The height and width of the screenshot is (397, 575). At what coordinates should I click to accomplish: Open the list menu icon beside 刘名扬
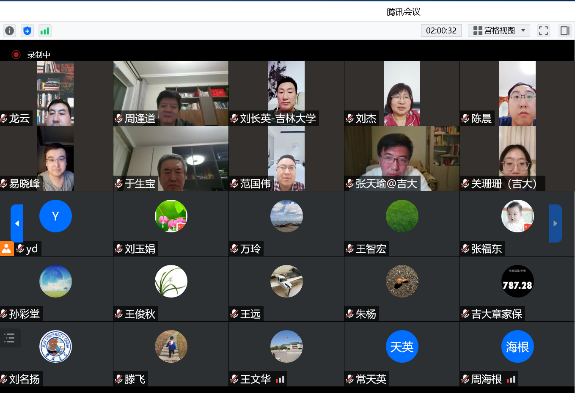[x=10, y=338]
